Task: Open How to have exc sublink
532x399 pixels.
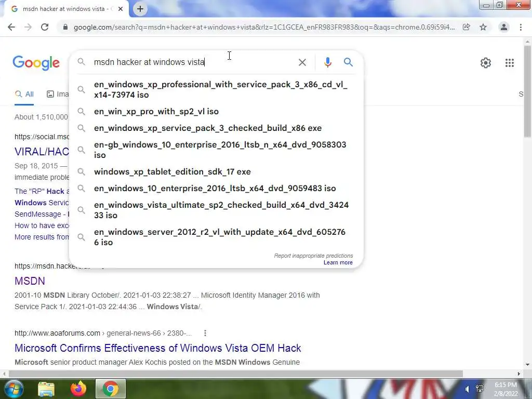Action: coord(42,225)
